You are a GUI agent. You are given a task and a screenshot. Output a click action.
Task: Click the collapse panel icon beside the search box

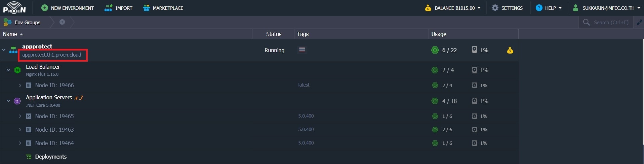click(639, 23)
